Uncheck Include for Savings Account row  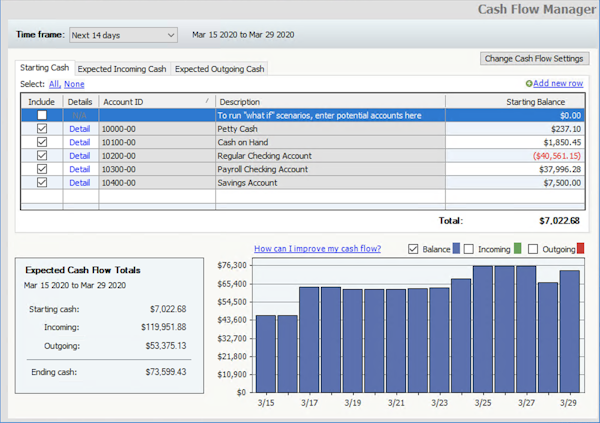(41, 183)
